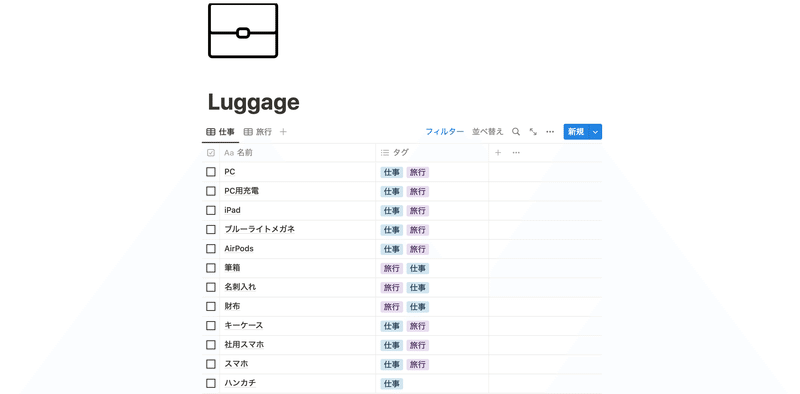This screenshot has width=800, height=394.
Task: Switch to the 仕事 view tab
Action: coord(220,132)
